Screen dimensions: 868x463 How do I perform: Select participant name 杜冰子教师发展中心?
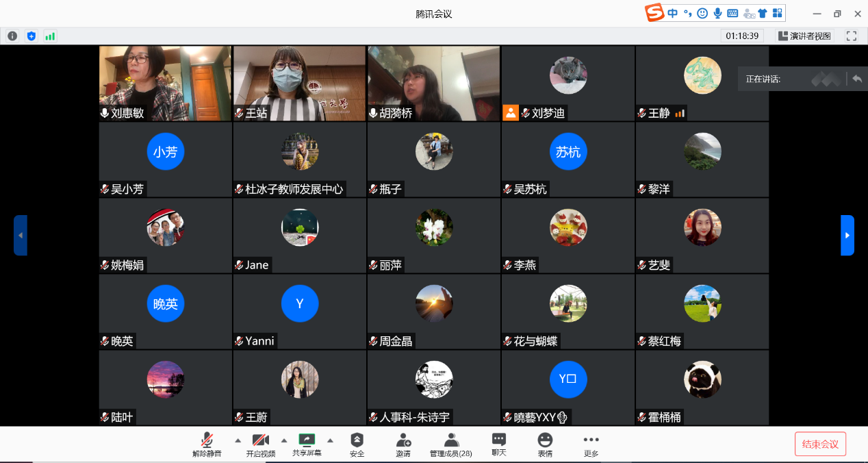click(294, 189)
